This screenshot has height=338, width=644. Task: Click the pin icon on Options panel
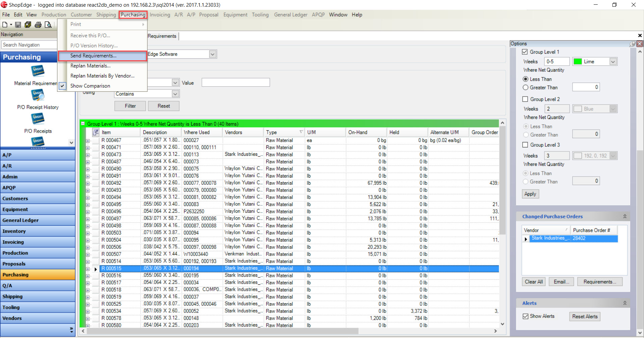click(x=633, y=44)
